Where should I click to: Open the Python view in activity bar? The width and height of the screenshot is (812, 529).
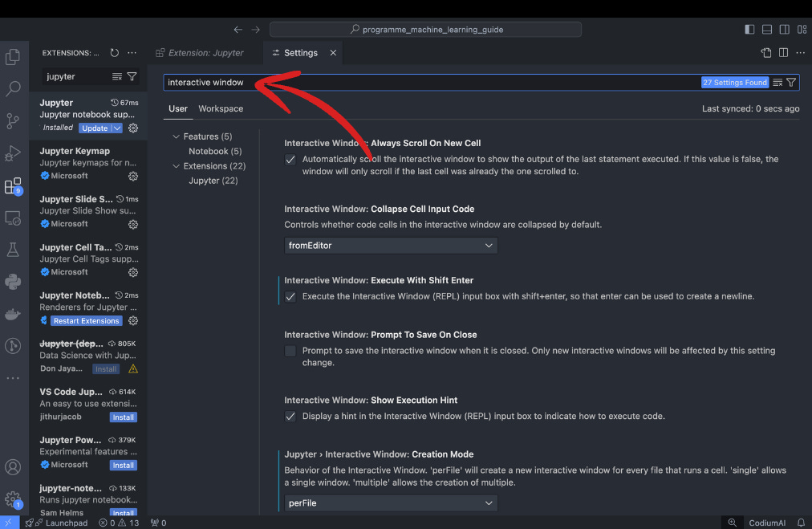coord(13,282)
